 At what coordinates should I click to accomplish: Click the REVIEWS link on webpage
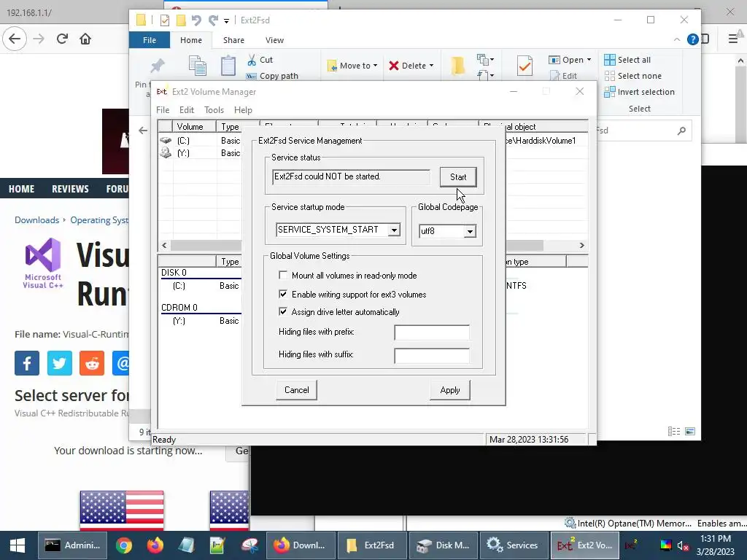70,189
